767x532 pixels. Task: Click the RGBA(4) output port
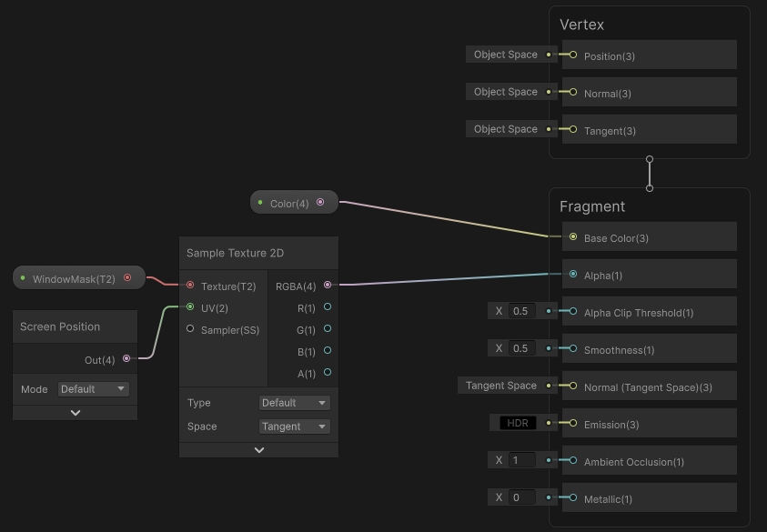(328, 285)
